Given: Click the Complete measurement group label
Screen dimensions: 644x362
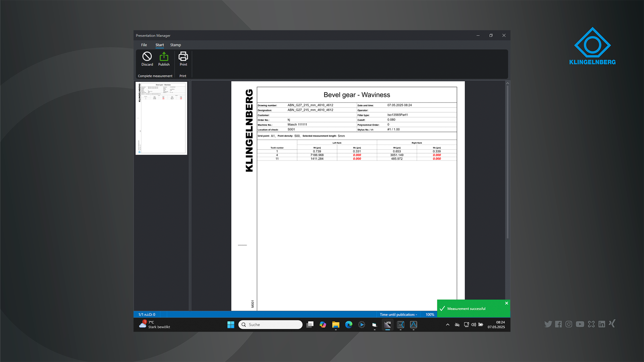Looking at the screenshot, I should tap(155, 76).
